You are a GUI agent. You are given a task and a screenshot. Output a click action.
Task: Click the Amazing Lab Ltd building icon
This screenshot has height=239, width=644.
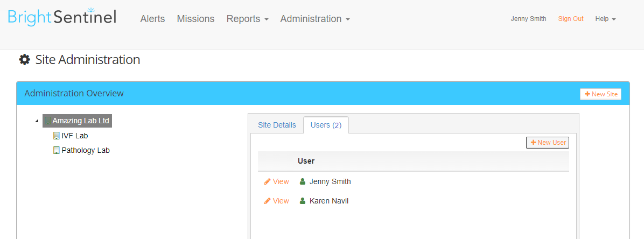pos(48,121)
